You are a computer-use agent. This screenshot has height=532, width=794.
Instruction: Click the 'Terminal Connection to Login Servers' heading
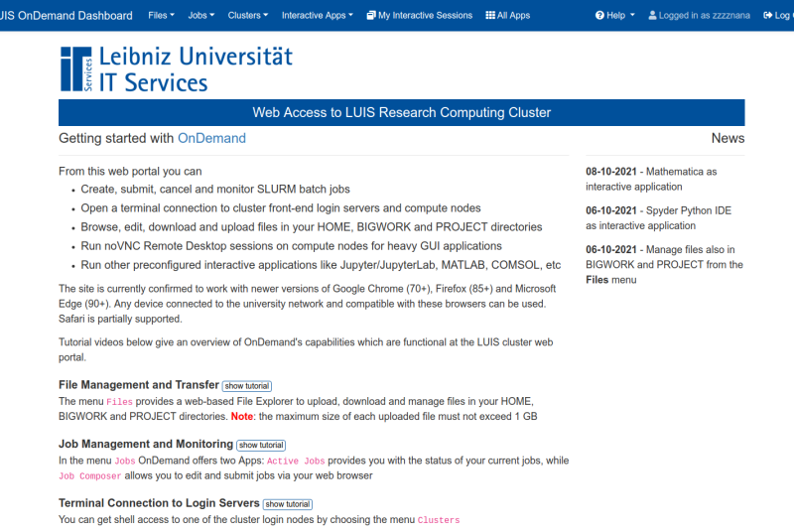pos(159,503)
